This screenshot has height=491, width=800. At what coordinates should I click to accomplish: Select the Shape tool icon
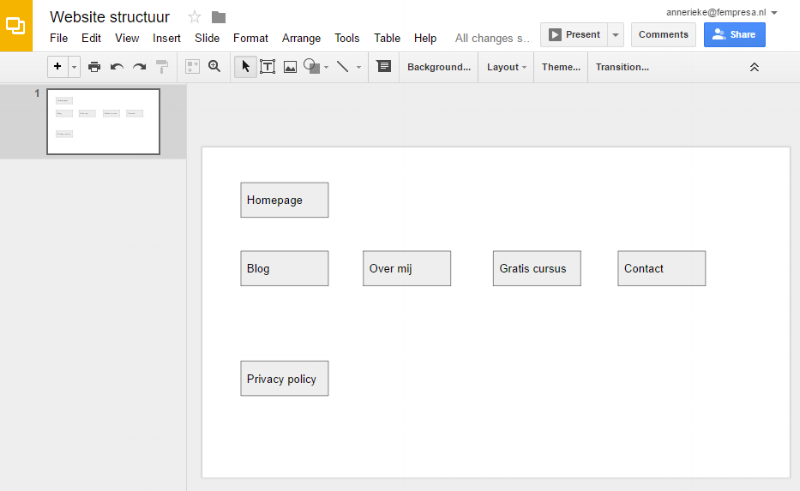pyautogui.click(x=311, y=66)
